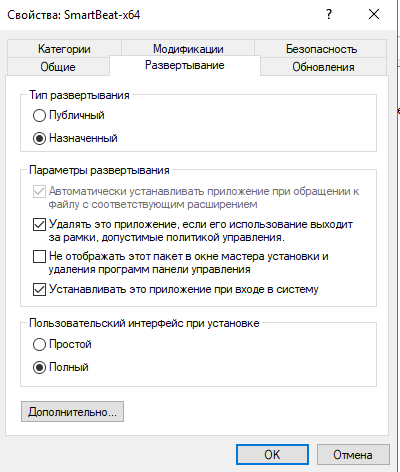Viewport: 400px width, 472px height.
Task: Close the SmartBeat-x64 properties dialog
Action: pyautogui.click(x=374, y=14)
